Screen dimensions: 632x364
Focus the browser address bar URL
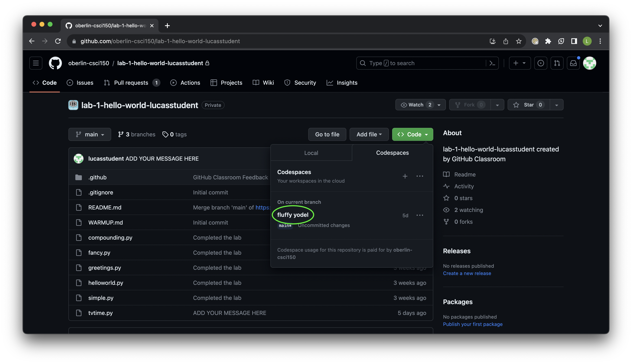coord(160,41)
